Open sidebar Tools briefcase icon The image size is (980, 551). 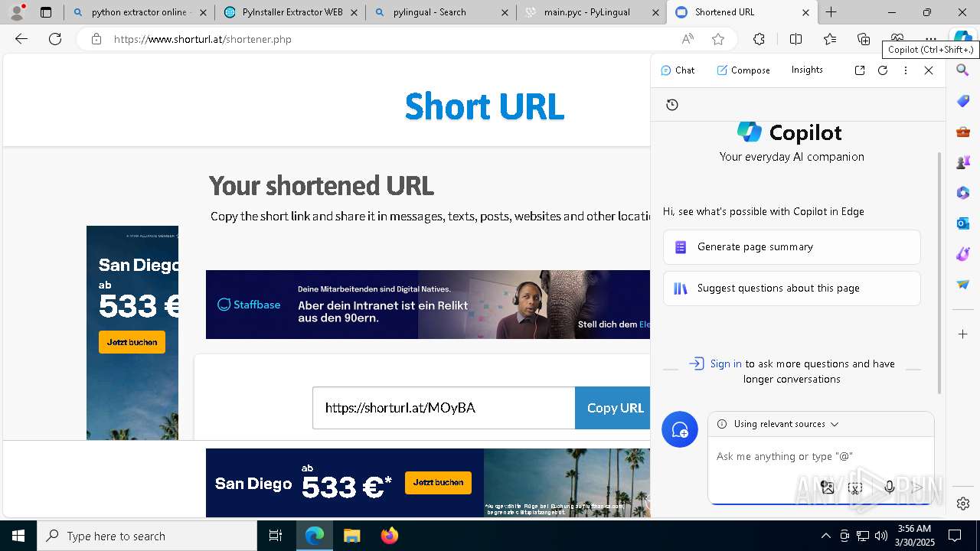pyautogui.click(x=963, y=132)
